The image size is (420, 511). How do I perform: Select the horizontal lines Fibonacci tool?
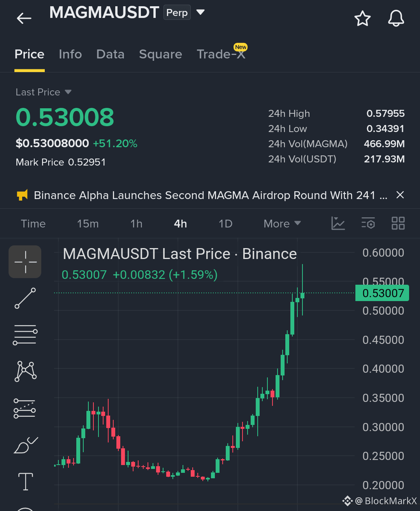point(25,335)
